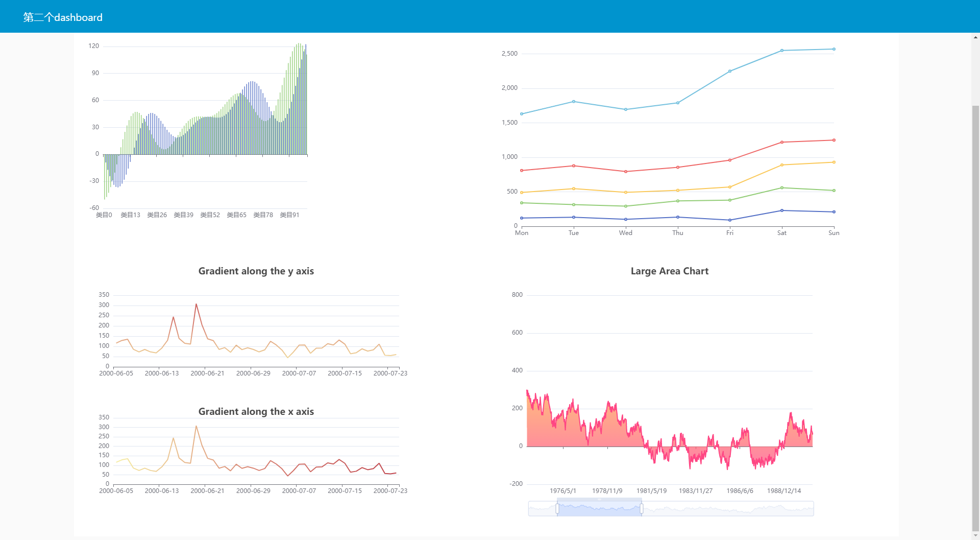Click the 第二个dashboard header title
Screen dimensions: 980x540
[62, 17]
